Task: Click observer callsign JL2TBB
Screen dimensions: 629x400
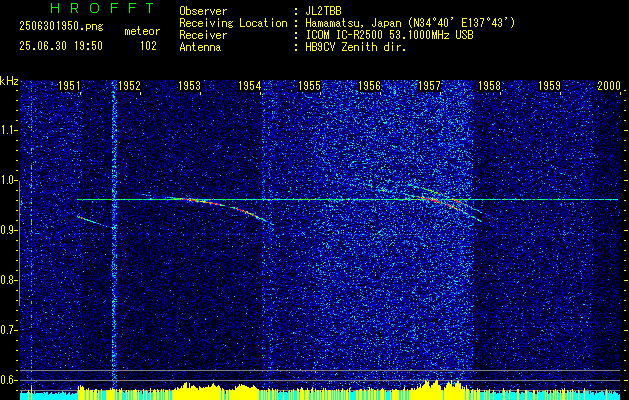Action: (x=323, y=11)
